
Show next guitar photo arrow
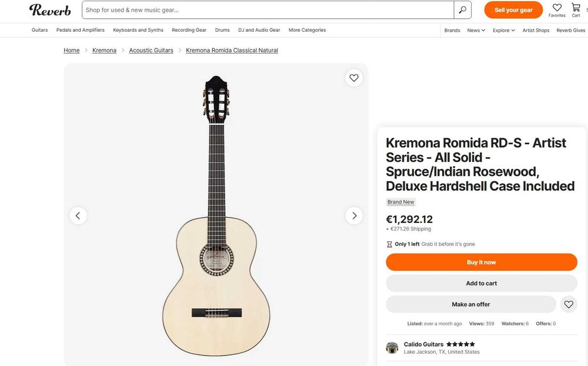point(354,215)
